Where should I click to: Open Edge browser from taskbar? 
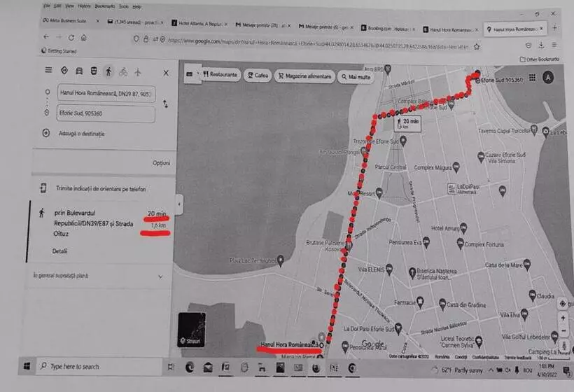[x=190, y=367]
